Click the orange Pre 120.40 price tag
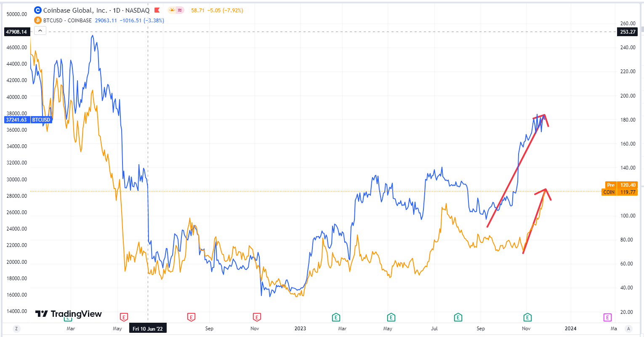The width and height of the screenshot is (644, 337). [x=621, y=185]
